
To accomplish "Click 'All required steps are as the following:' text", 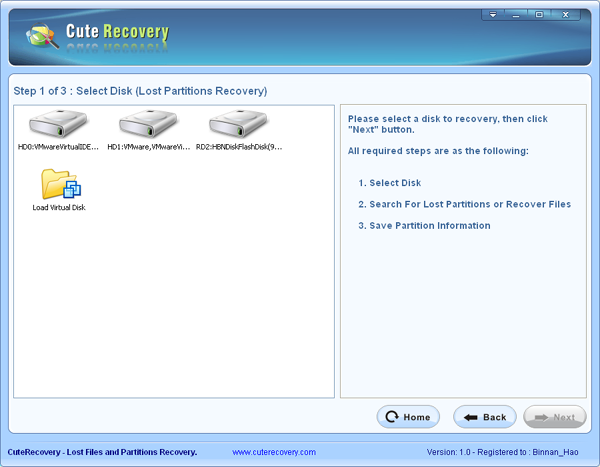I will click(438, 151).
